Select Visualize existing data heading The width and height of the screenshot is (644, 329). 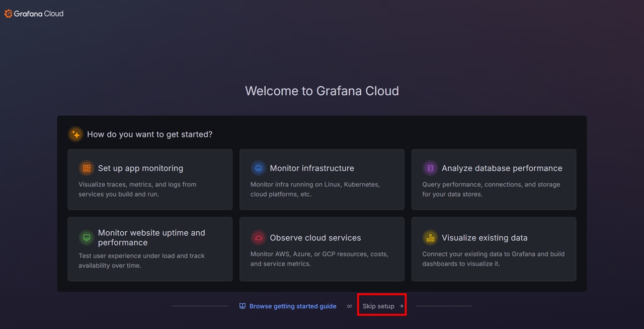pos(485,238)
